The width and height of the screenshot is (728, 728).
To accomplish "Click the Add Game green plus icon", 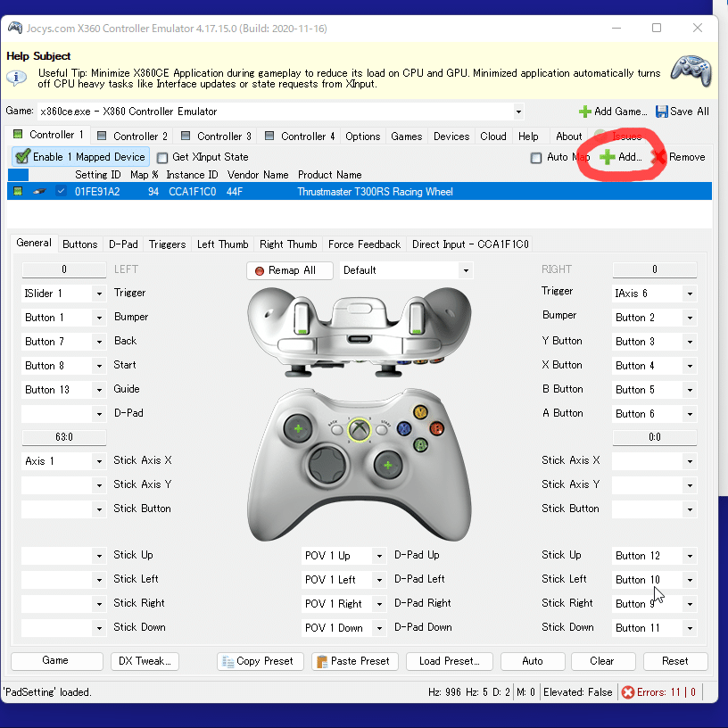I will (x=584, y=112).
